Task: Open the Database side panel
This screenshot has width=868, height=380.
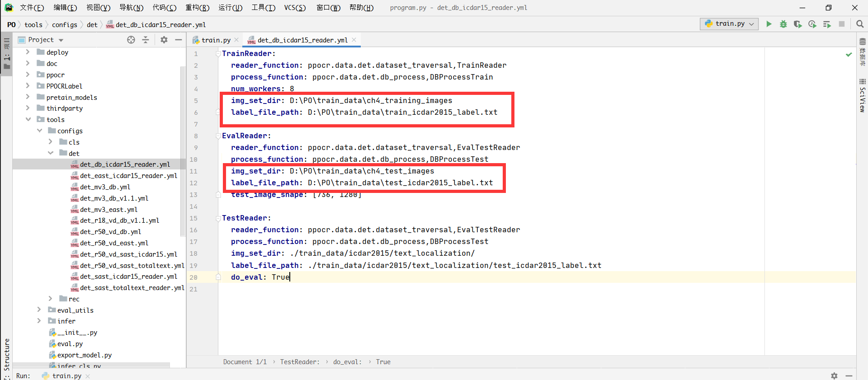Action: tap(862, 52)
